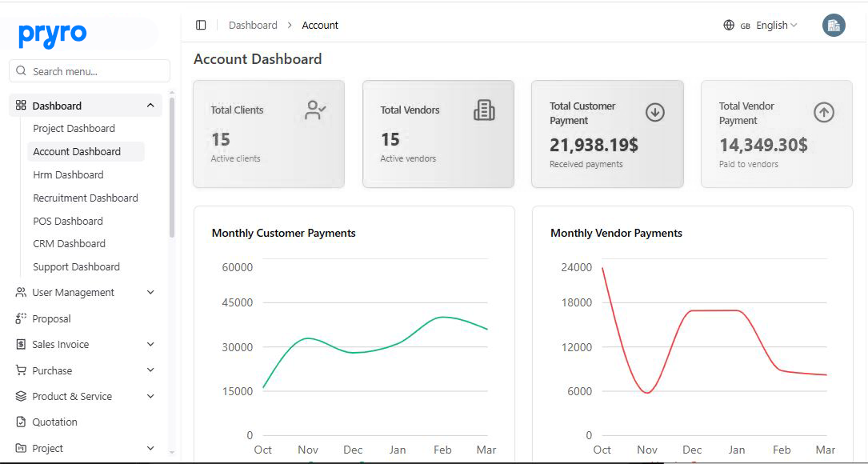Click the sidebar vertical scrollbar
Viewport: 868px width, 464px height.
(172, 168)
